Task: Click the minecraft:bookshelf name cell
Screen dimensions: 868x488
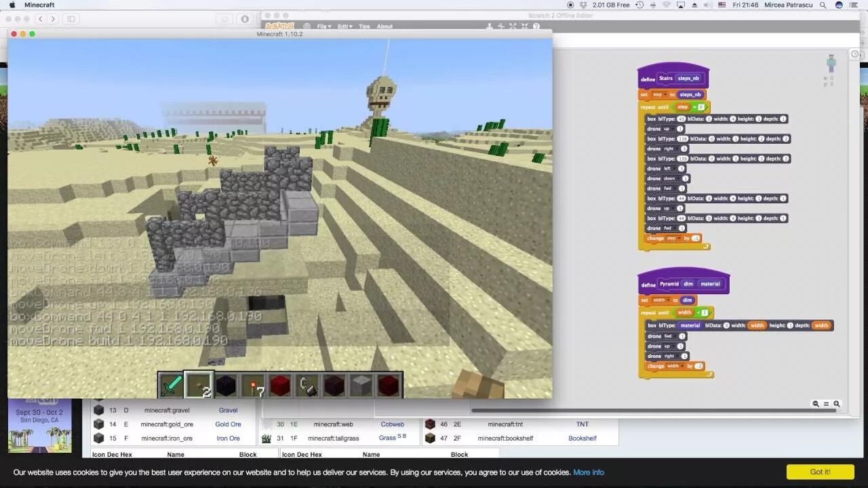Action: (505, 439)
